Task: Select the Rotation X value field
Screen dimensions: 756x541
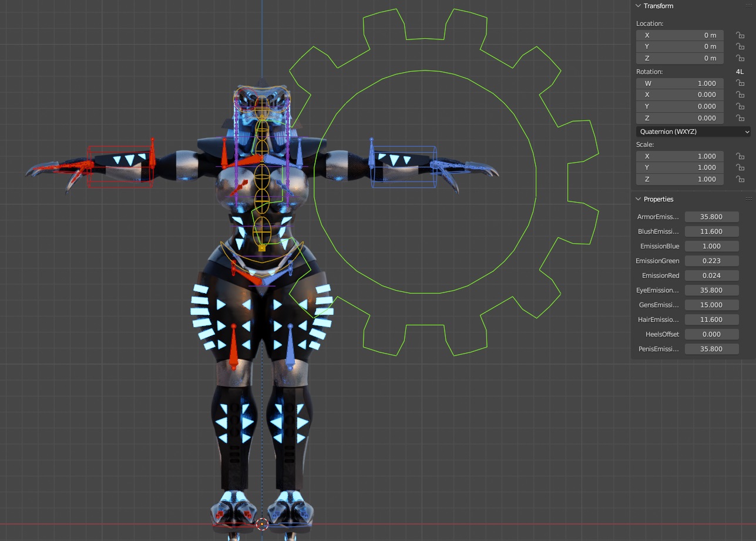Action: click(x=680, y=95)
